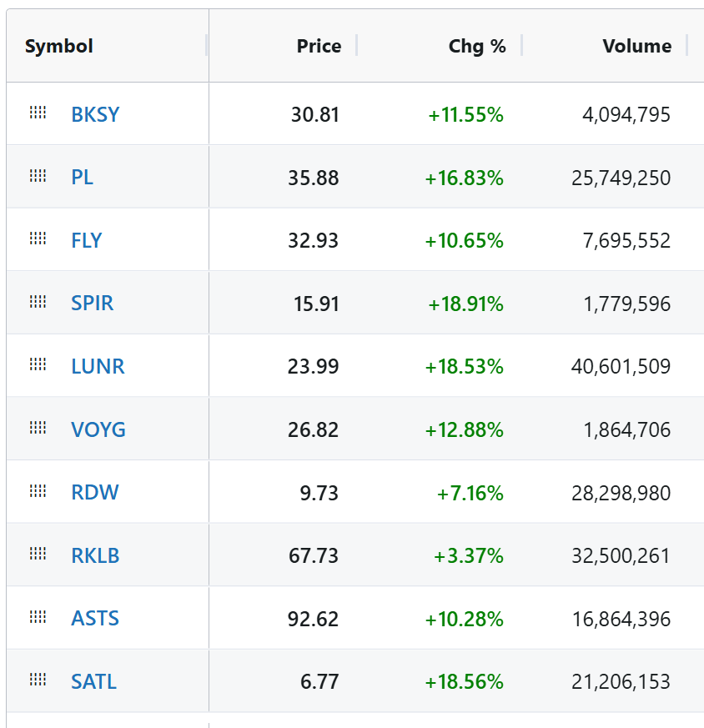Open the ASTS stock page
This screenshot has width=704, height=728.
click(x=96, y=617)
